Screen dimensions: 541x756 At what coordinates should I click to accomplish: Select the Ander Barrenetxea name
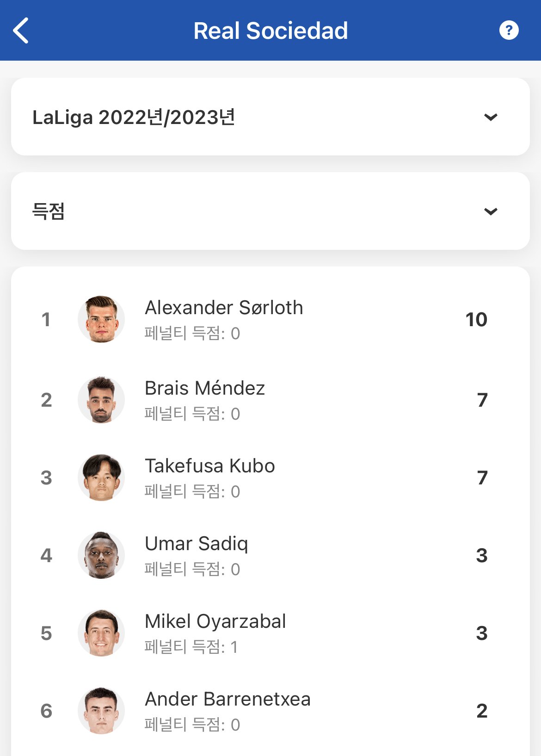tap(227, 699)
